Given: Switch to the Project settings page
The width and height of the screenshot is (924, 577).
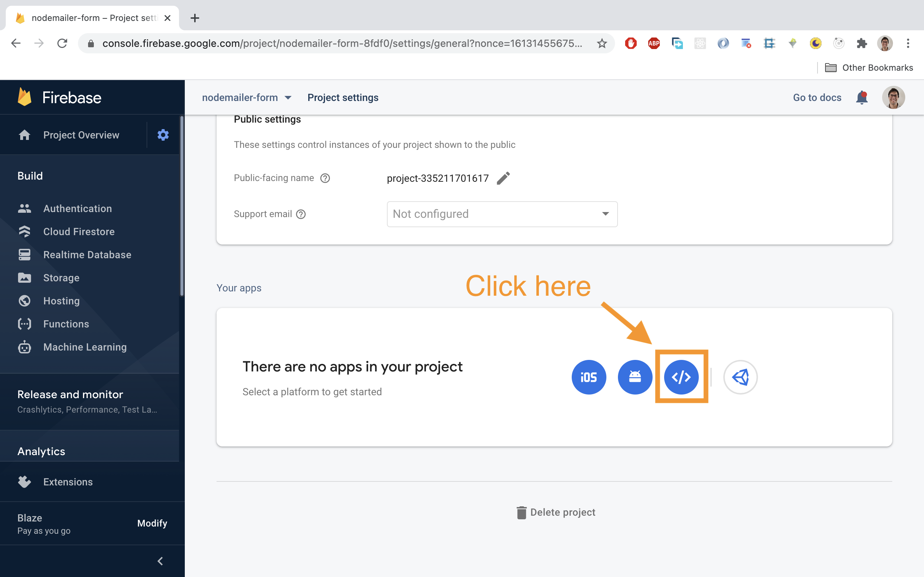Looking at the screenshot, I should point(343,97).
